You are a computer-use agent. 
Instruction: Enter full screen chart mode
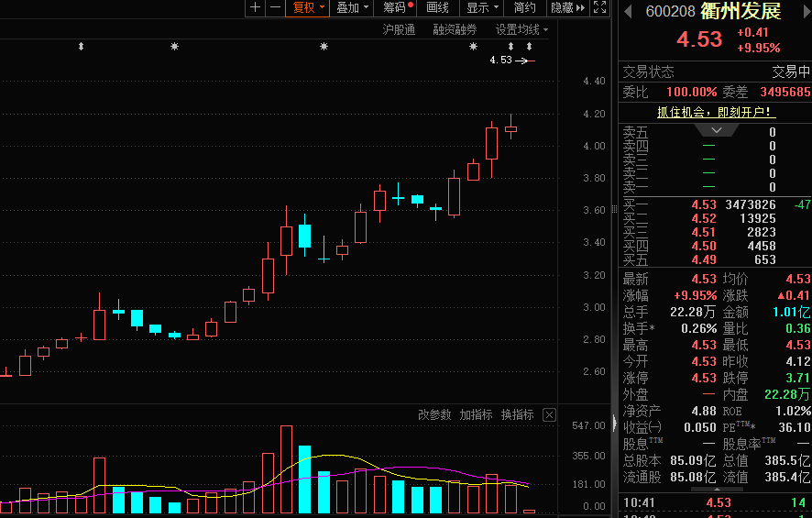599,7
